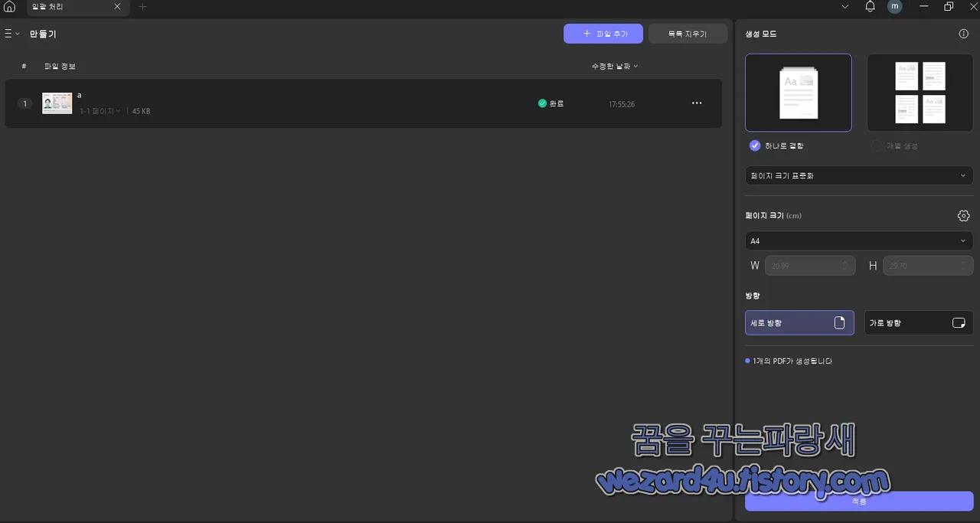
Task: Open the A4 page size dropdown
Action: 858,240
